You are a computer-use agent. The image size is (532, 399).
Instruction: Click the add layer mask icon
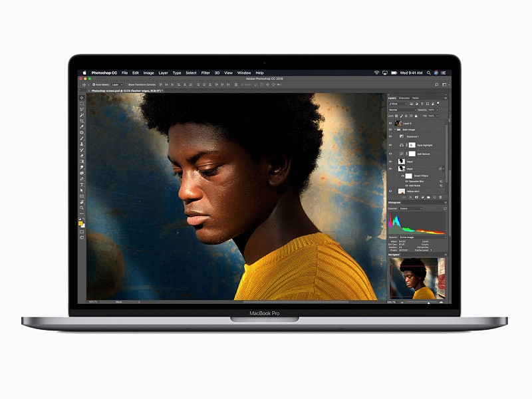(417, 197)
